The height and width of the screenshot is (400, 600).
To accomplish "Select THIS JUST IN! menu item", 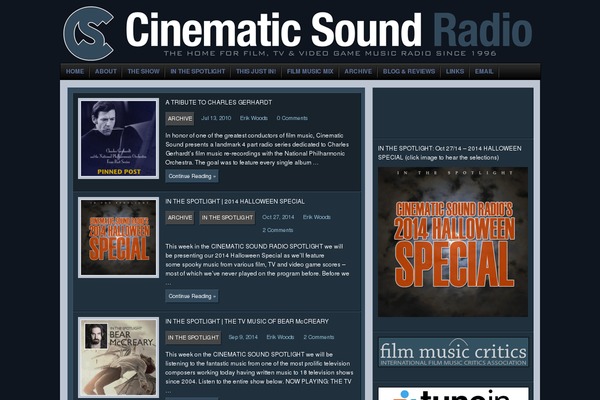I will click(x=256, y=72).
